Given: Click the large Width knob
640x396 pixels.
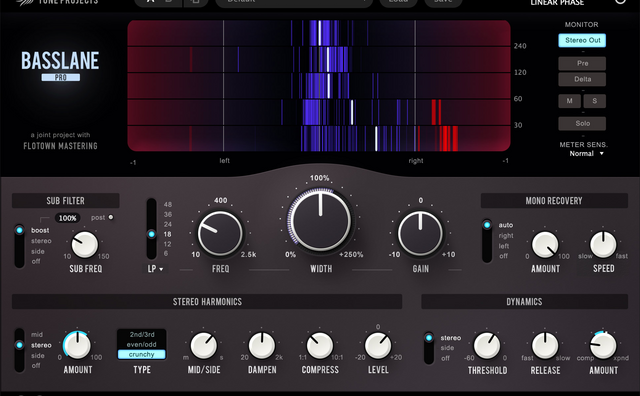Looking at the screenshot, I should point(320,220).
